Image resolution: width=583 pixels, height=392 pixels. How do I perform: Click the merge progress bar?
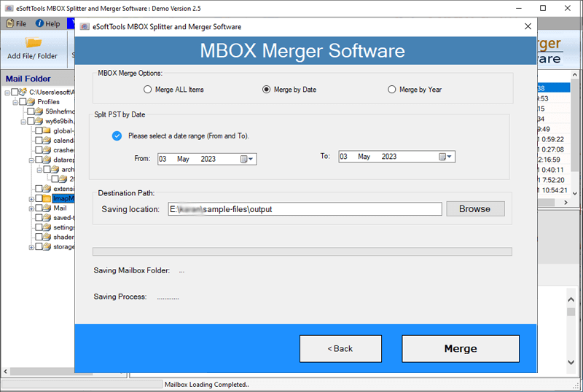[302, 252]
